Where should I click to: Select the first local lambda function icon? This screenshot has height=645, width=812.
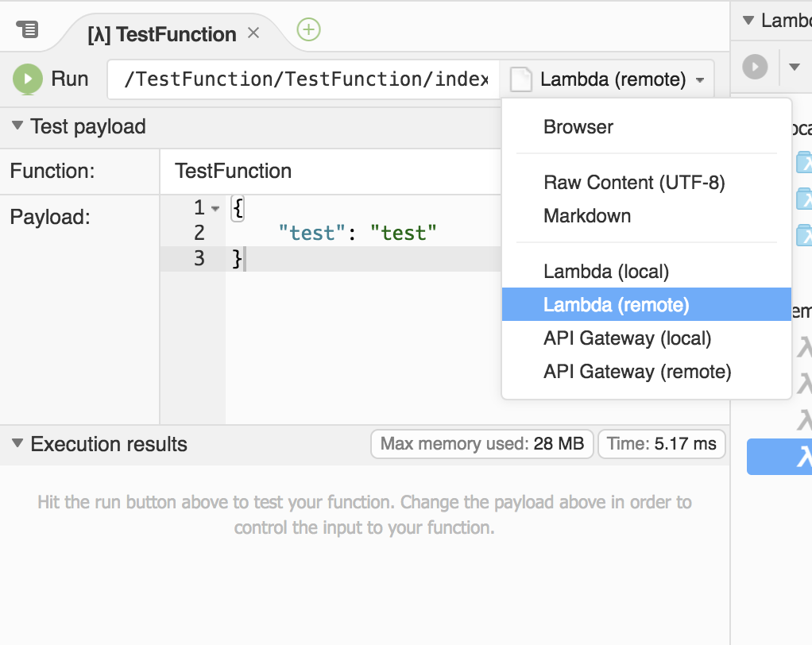point(804,161)
